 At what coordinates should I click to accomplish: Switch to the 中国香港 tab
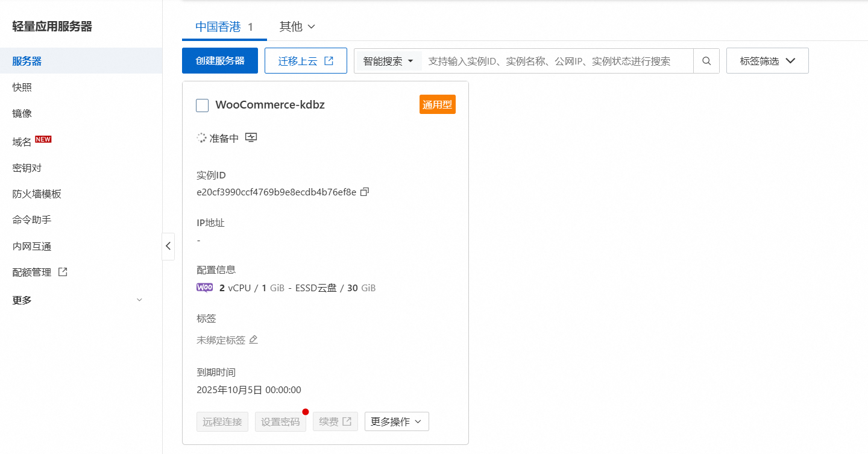[224, 27]
